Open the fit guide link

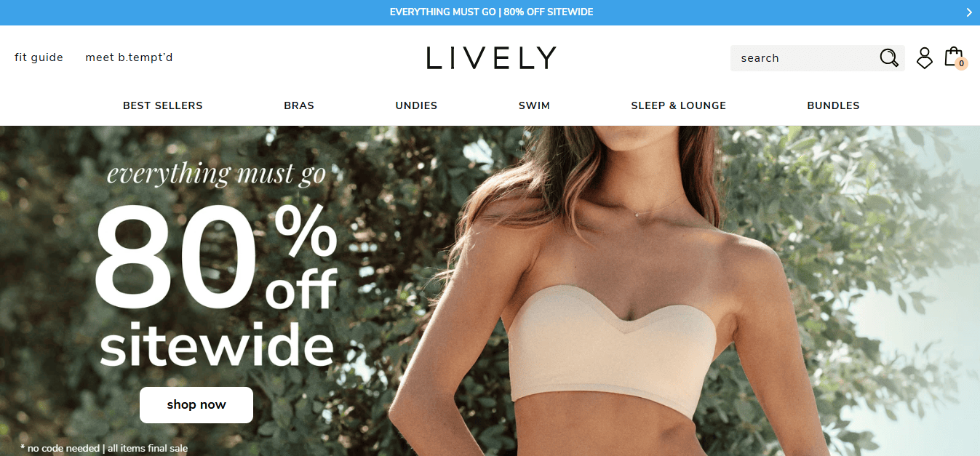tap(39, 57)
